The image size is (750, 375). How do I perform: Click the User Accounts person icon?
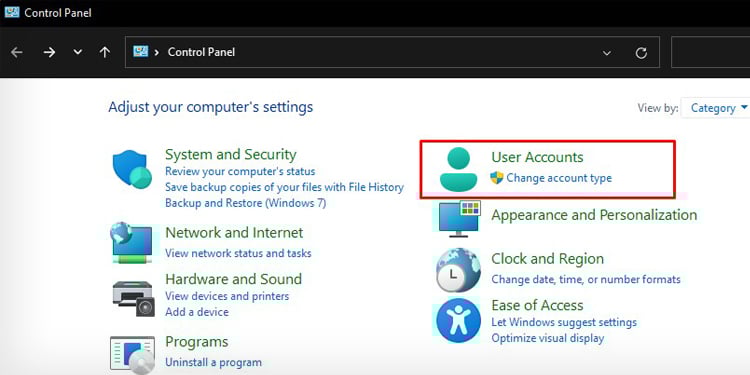pyautogui.click(x=458, y=169)
